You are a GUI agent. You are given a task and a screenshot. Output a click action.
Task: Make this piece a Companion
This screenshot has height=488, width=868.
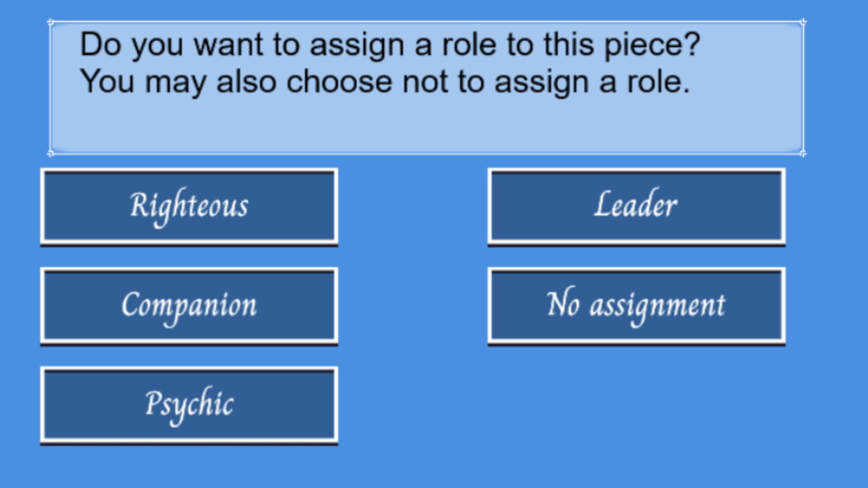tap(189, 307)
